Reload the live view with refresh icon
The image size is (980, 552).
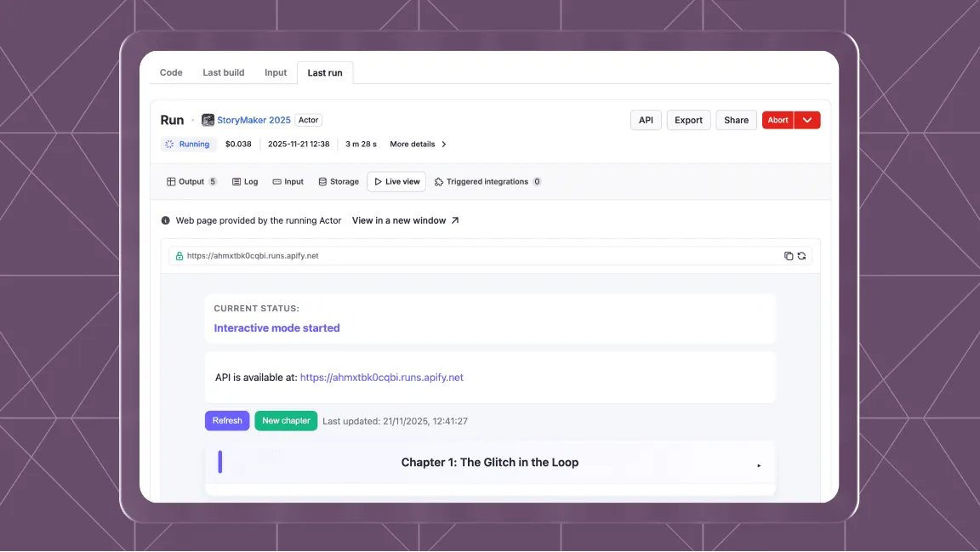(801, 256)
